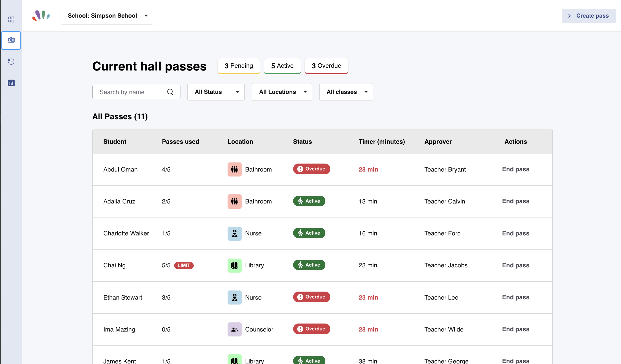Open the dashboard grid icon in sidebar
The image size is (621, 364).
[x=11, y=19]
